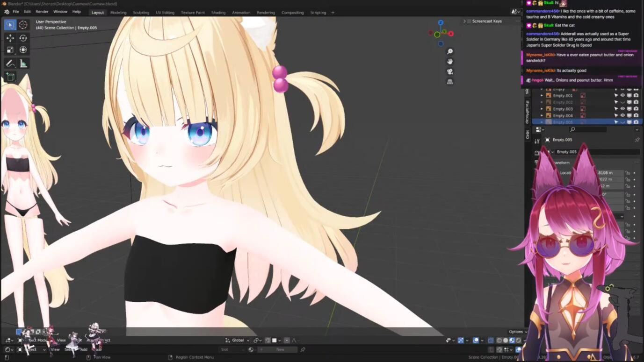Click the blue Z axis on navigation gizmo
Image resolution: width=644 pixels, height=362 pixels.
(x=441, y=22)
